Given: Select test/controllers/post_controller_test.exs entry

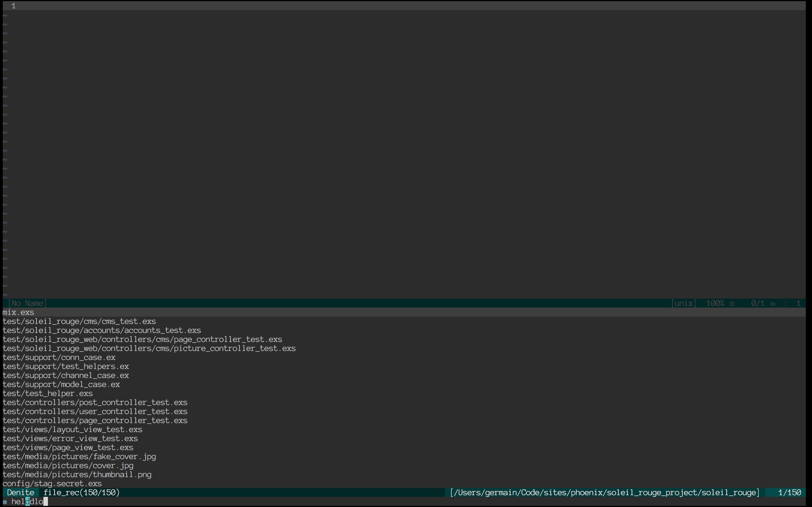Looking at the screenshot, I should click(95, 402).
